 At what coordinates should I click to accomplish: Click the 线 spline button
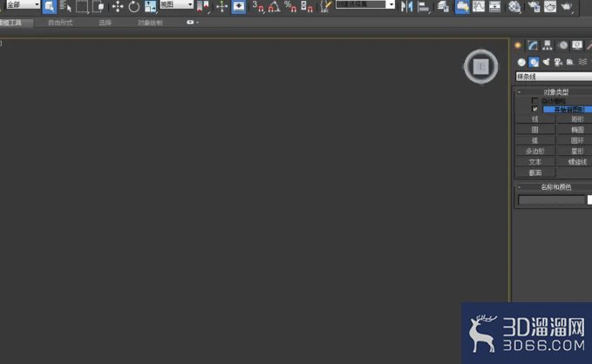[x=535, y=119]
